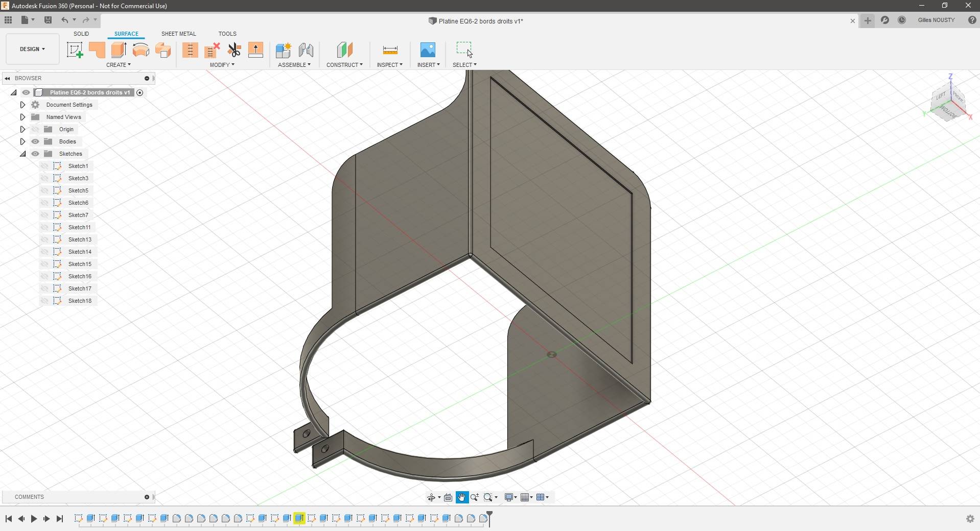
Task: Open the Data Panel grid icon
Action: click(x=8, y=20)
